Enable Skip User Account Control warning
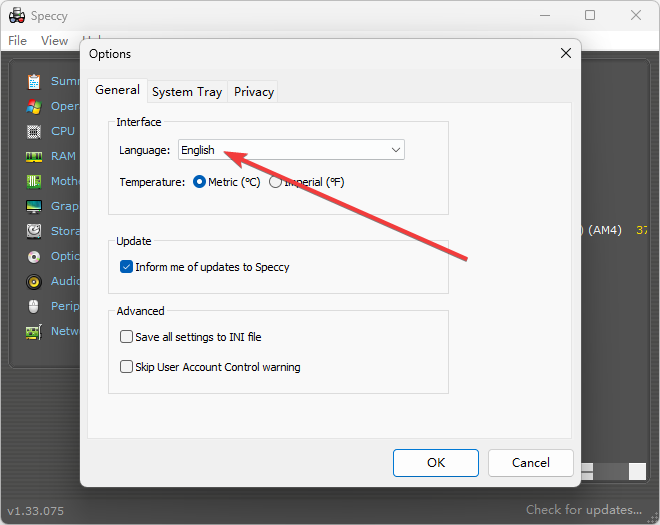The image size is (660, 525). pyautogui.click(x=210, y=367)
